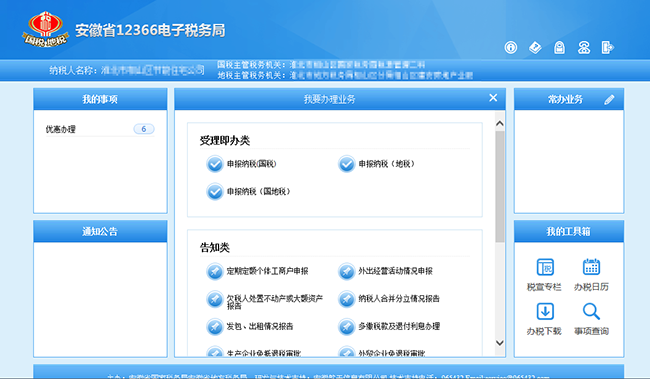This screenshot has width=650, height=379.
Task: Click 我要办理业务 panel title
Action: 330,99
